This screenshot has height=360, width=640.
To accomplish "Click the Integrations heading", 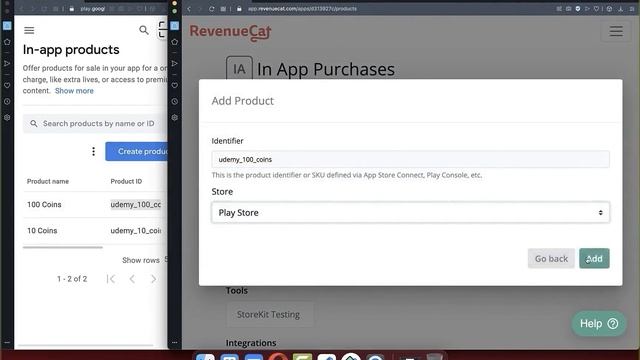I will coord(251,343).
